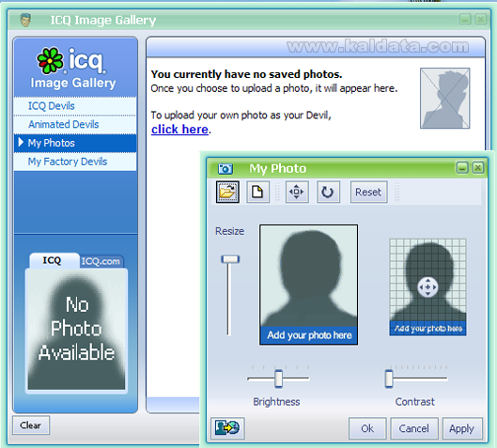Click the four-arrow move handle on grid preview
Screen dimensions: 497x448
(427, 287)
